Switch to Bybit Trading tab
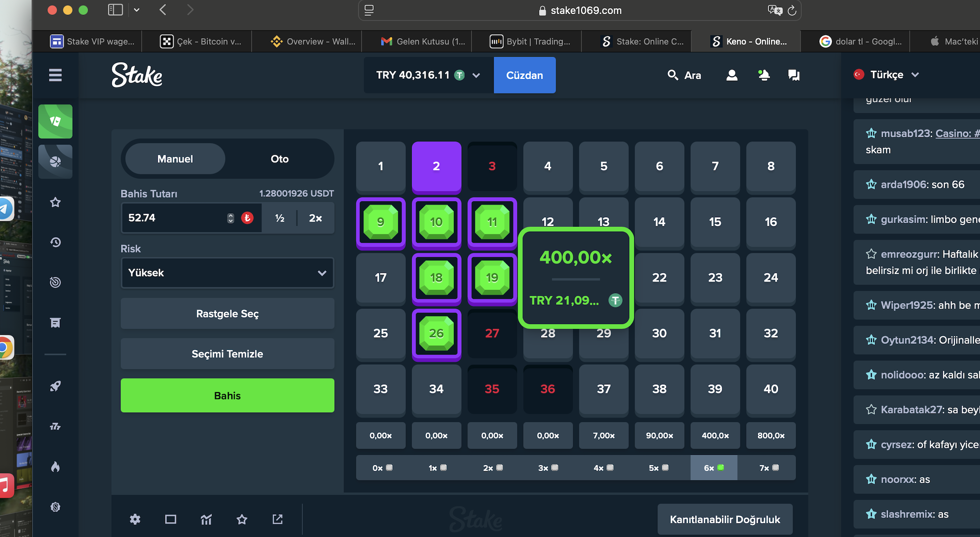 coord(530,41)
